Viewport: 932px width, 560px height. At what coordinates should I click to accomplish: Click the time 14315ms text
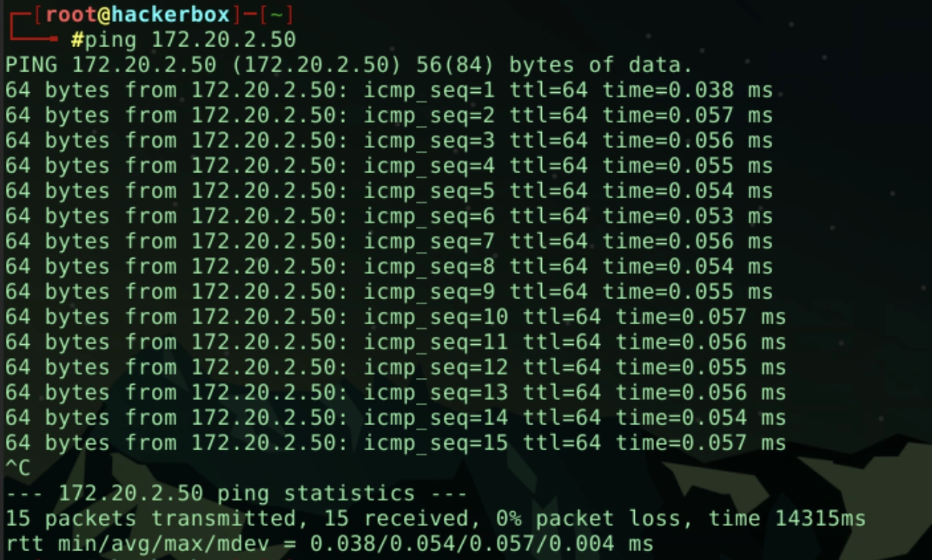coord(787,519)
